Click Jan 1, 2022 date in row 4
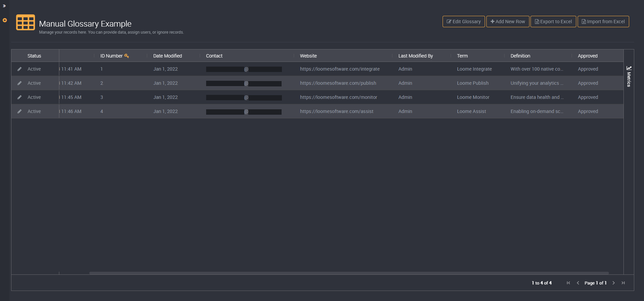 click(x=166, y=111)
